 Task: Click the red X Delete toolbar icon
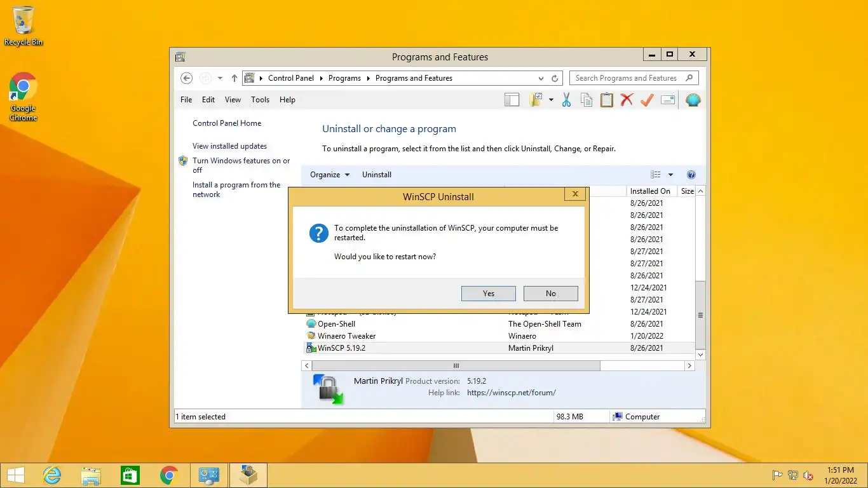point(627,100)
